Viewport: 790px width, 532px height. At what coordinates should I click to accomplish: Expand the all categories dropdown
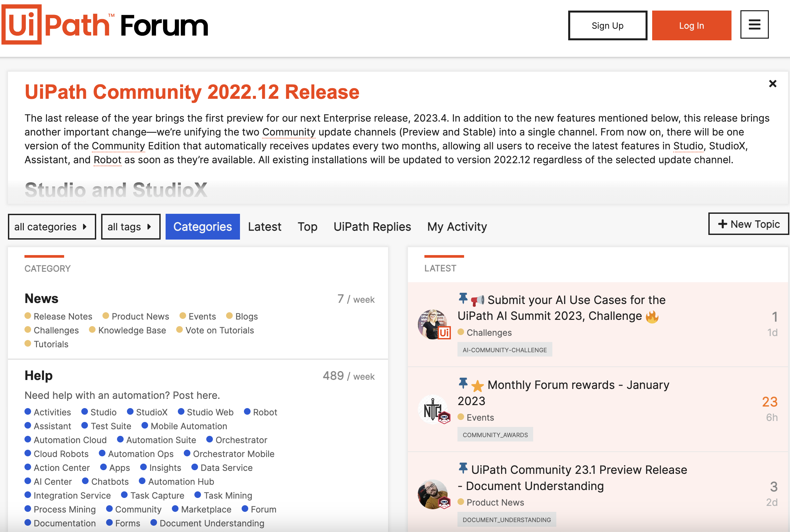(x=52, y=227)
